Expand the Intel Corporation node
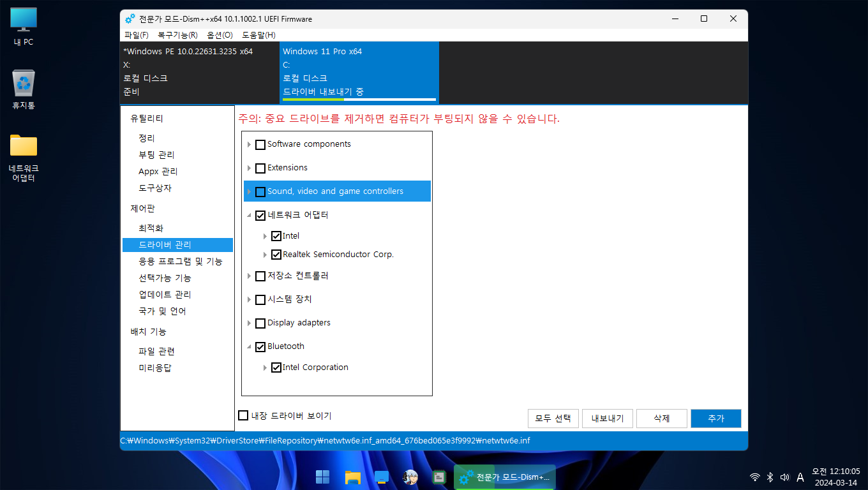Image resolution: width=868 pixels, height=490 pixels. click(x=266, y=368)
